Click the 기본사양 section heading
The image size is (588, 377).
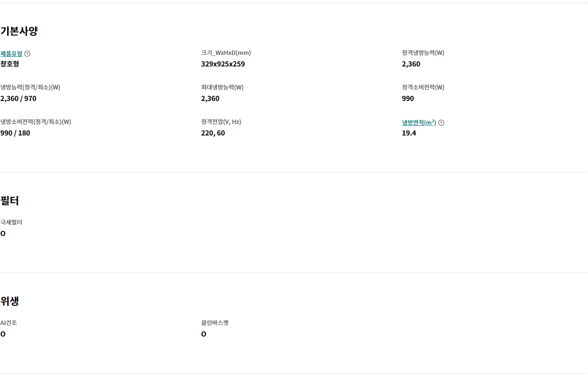click(19, 31)
